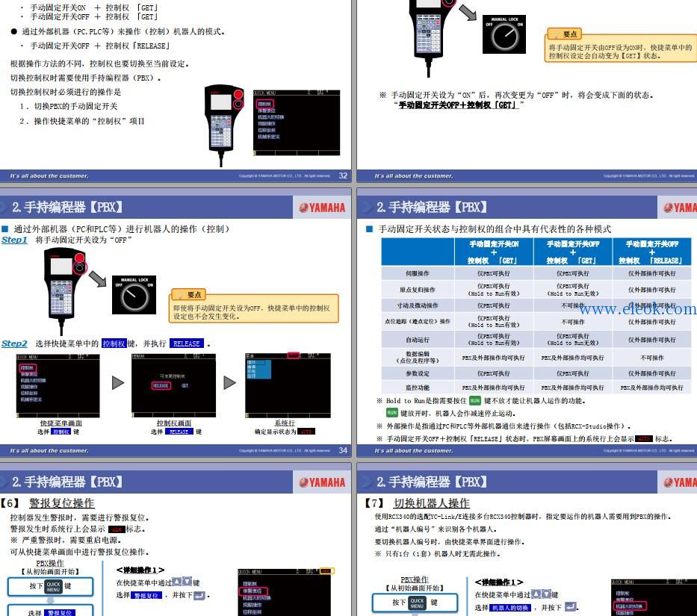Click the YAMAHA logo on the 警报复位操作 slide
697x616 pixels.
(x=322, y=482)
